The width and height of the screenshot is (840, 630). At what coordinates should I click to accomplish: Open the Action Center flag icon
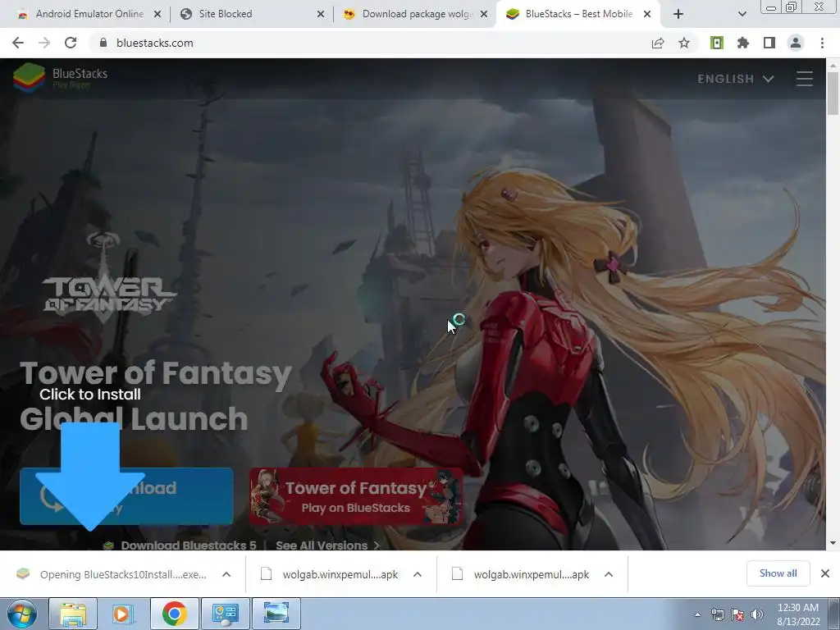737,615
